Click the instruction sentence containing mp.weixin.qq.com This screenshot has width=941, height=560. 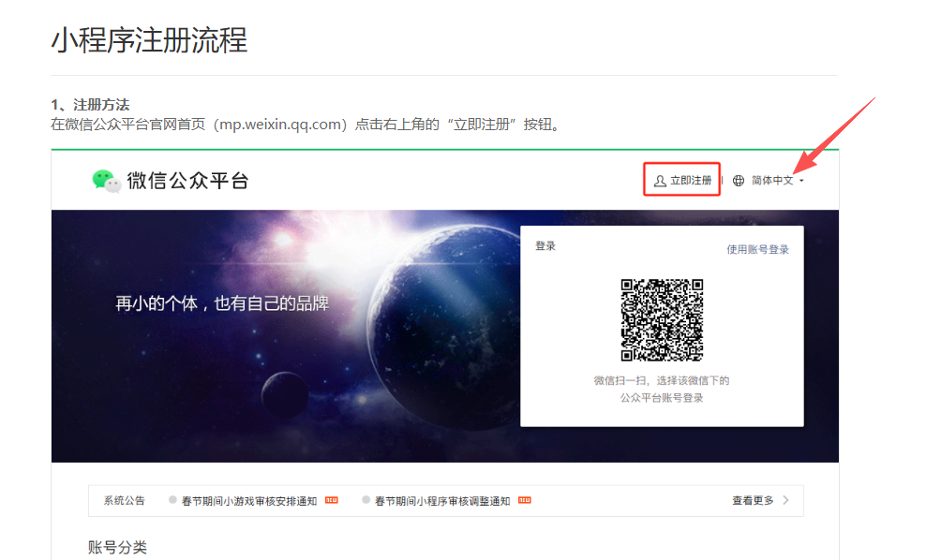(x=306, y=125)
